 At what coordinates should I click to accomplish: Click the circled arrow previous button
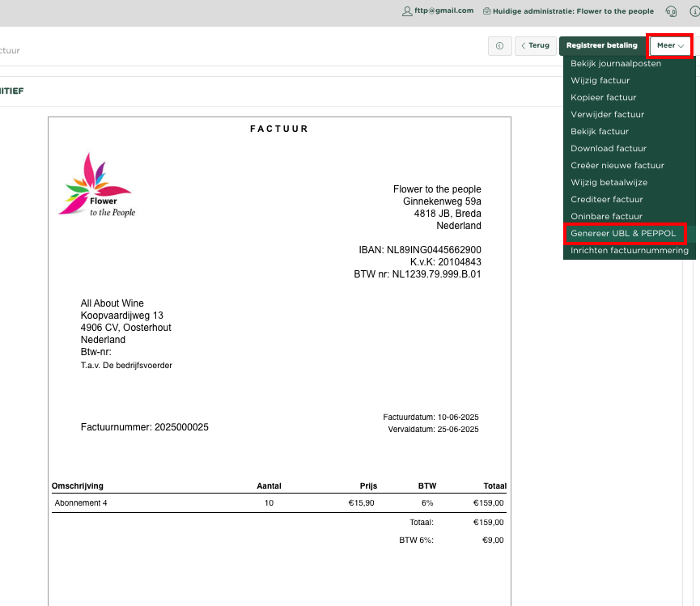(x=499, y=46)
